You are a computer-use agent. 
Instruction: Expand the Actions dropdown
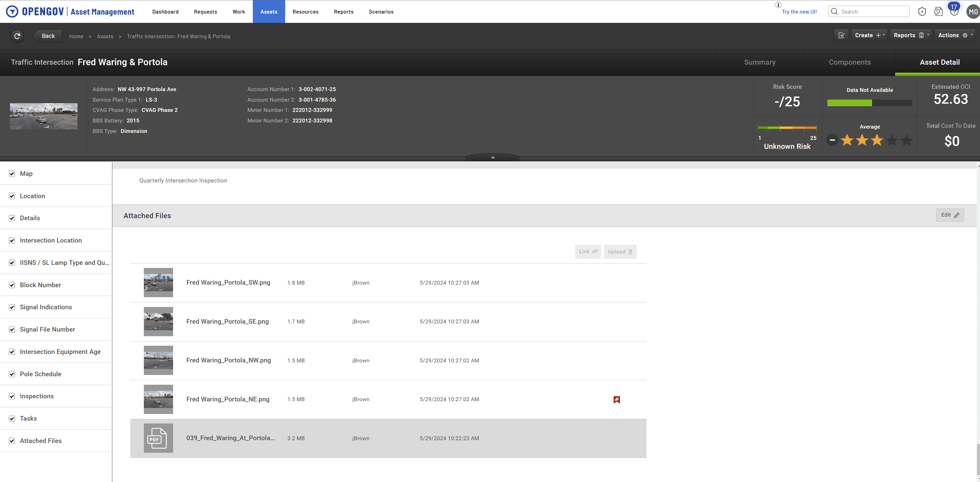(955, 35)
